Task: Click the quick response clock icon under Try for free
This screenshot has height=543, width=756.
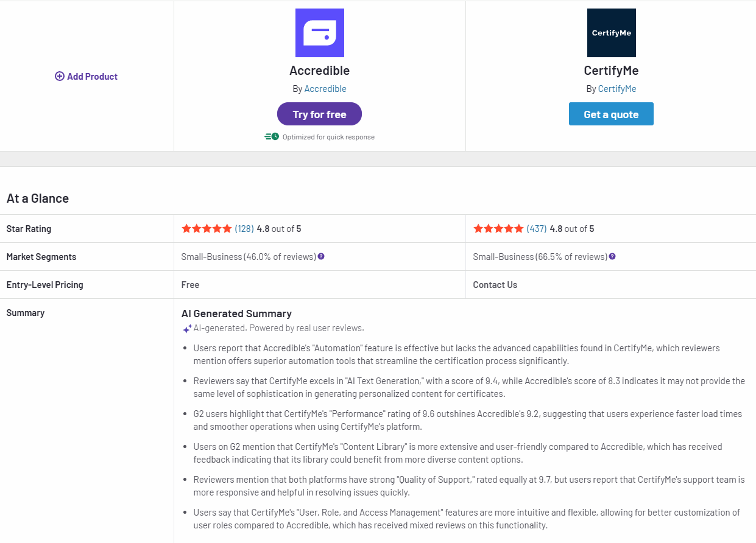Action: (271, 136)
